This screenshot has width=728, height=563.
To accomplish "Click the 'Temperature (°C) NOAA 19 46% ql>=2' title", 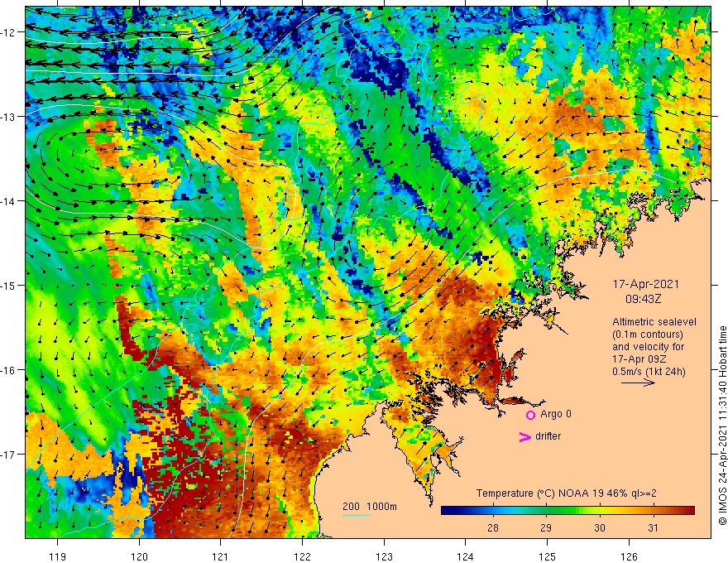I will point(567,493).
